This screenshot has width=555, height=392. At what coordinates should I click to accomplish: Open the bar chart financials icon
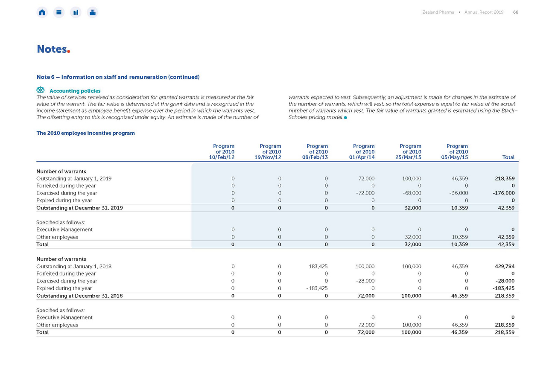(x=76, y=12)
